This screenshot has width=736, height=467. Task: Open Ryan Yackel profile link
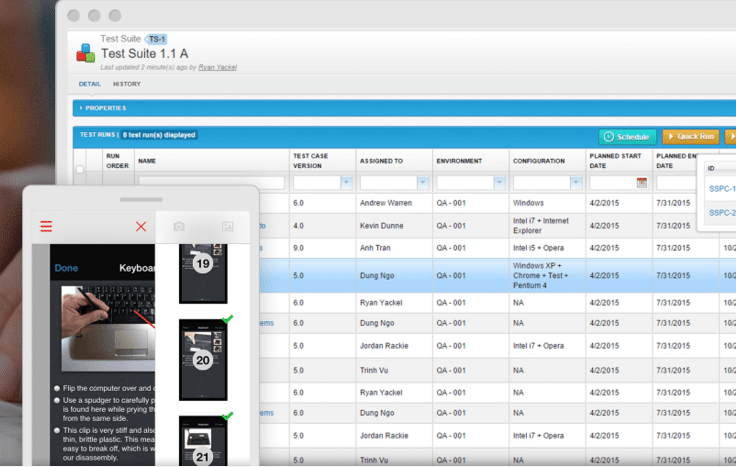coord(217,68)
